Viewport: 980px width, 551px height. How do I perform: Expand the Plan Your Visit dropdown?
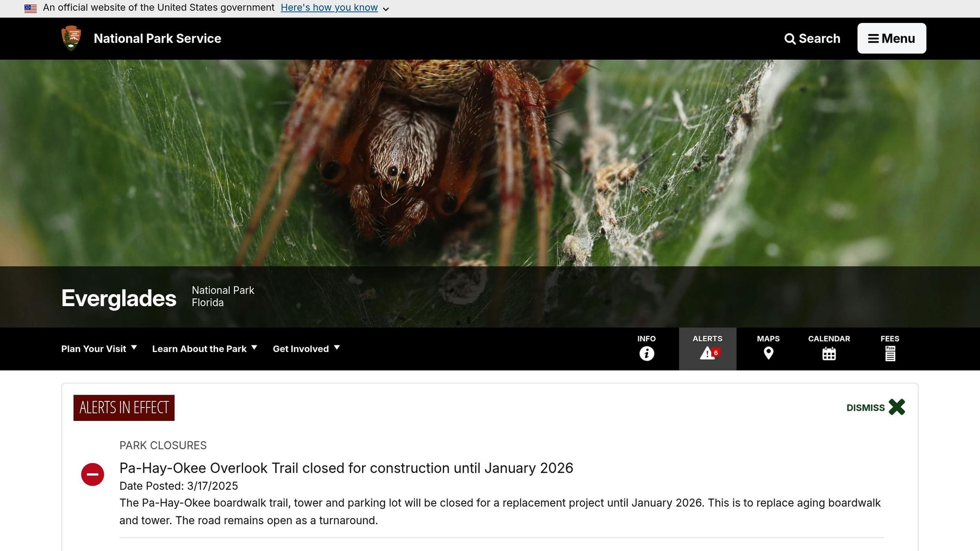click(99, 349)
